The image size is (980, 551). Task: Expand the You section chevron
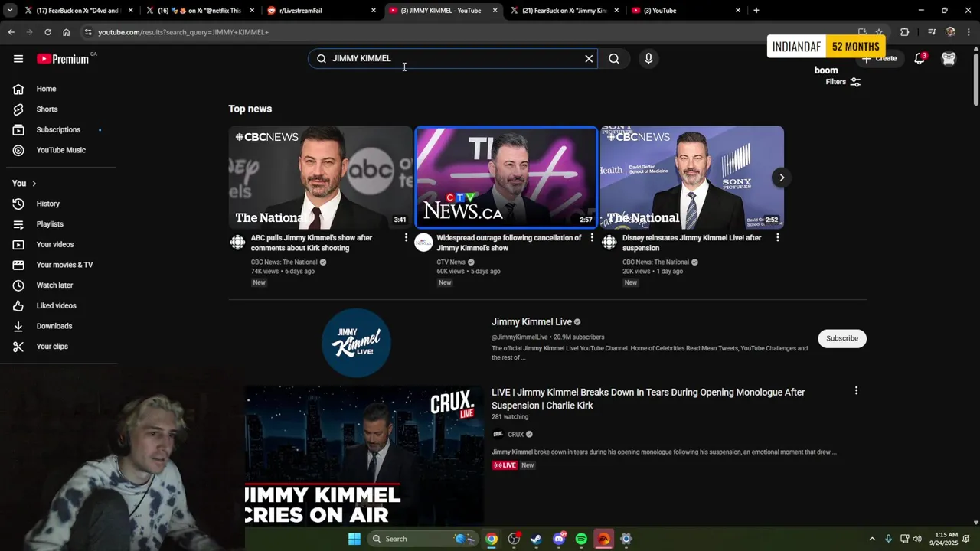(34, 184)
